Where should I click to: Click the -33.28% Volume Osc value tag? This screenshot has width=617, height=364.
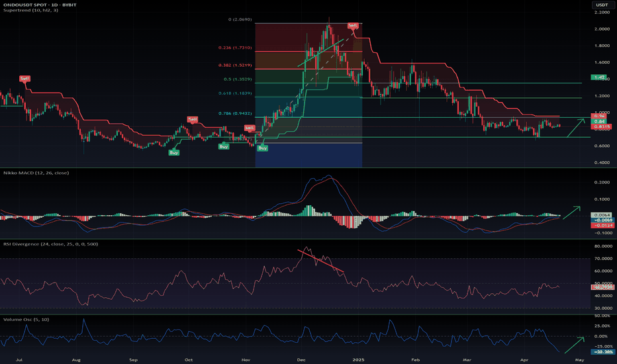pos(602,352)
